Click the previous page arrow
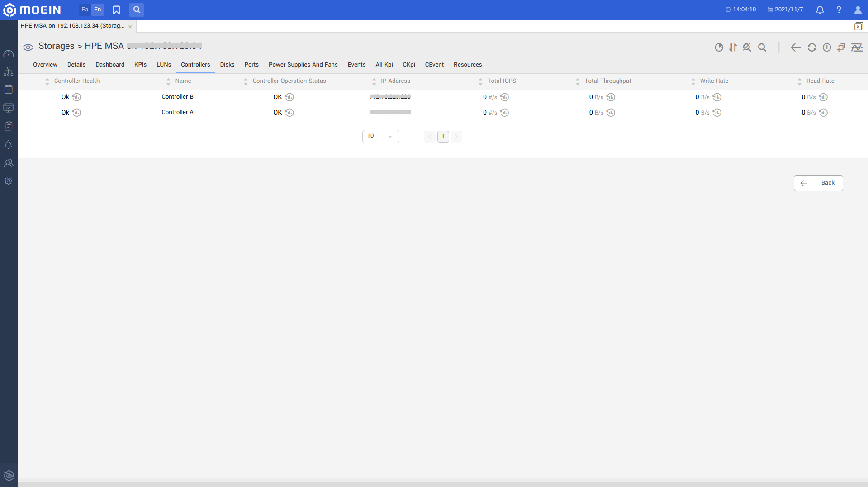 click(x=430, y=136)
